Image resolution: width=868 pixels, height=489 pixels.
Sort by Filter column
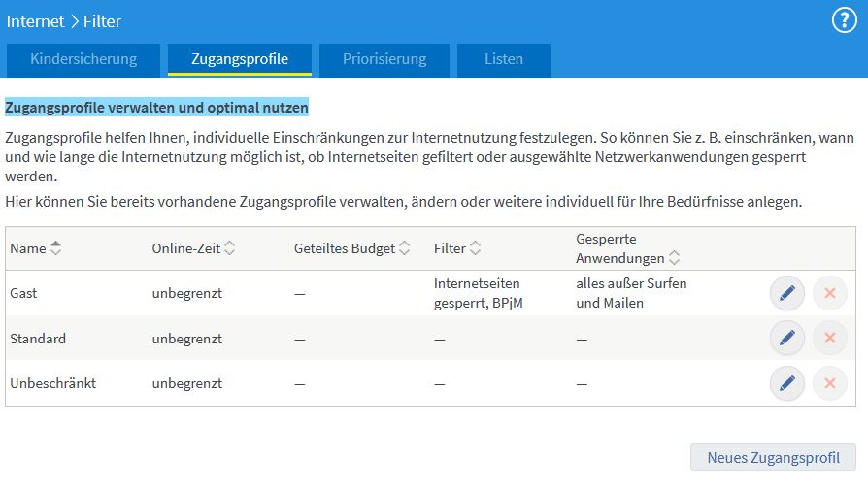[475, 248]
